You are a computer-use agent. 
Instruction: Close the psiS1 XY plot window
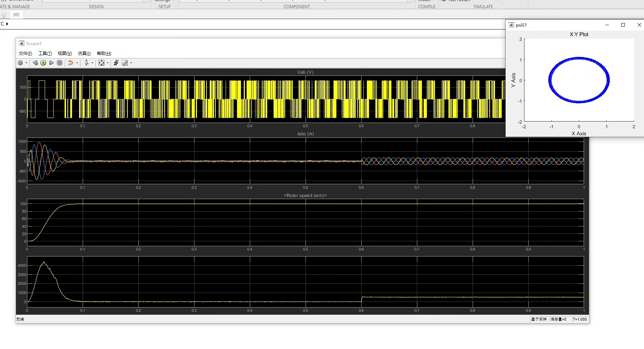639,25
